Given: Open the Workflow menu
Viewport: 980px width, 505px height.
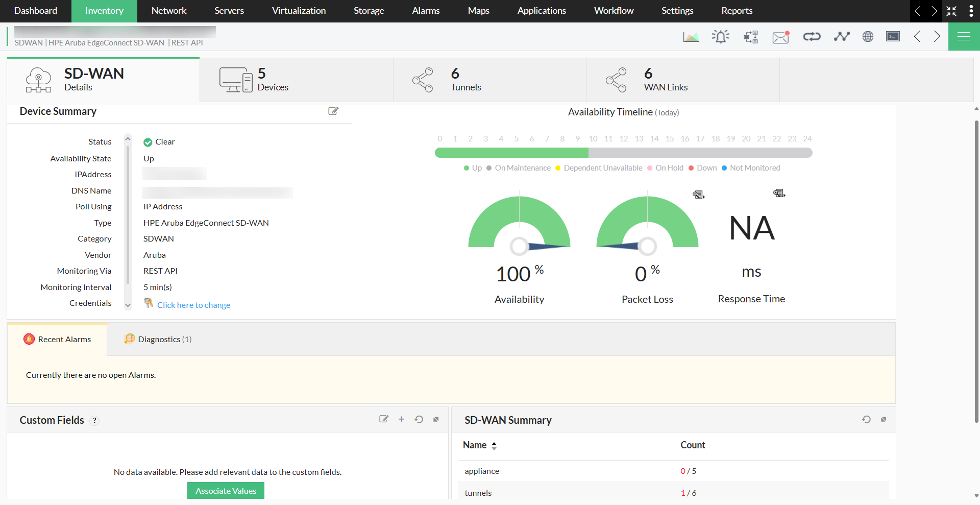Looking at the screenshot, I should pyautogui.click(x=613, y=11).
